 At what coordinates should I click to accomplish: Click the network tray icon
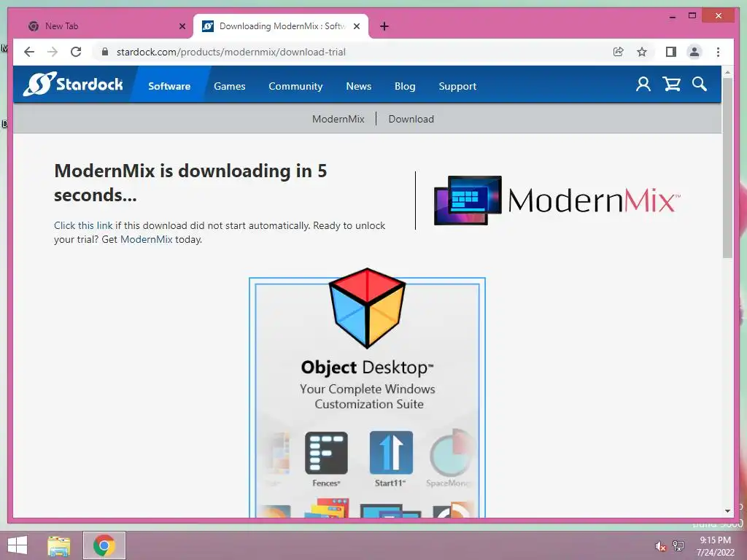[x=678, y=546]
